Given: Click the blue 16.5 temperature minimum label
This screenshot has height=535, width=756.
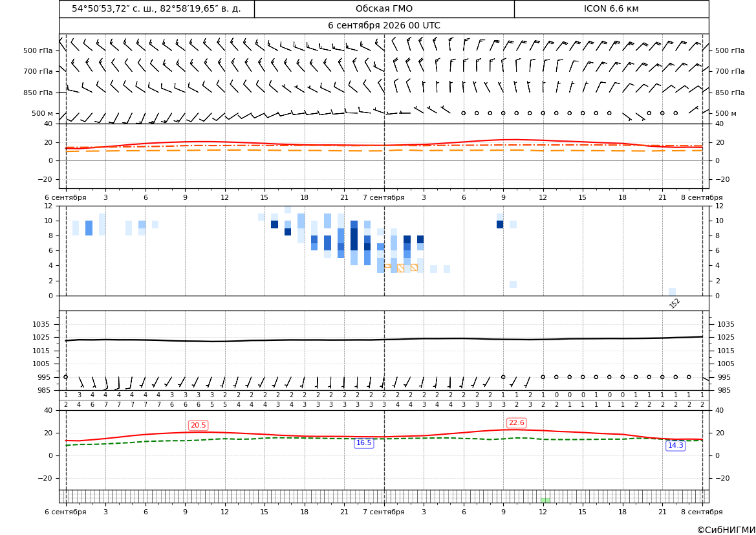Looking at the screenshot, I should 363,443.
